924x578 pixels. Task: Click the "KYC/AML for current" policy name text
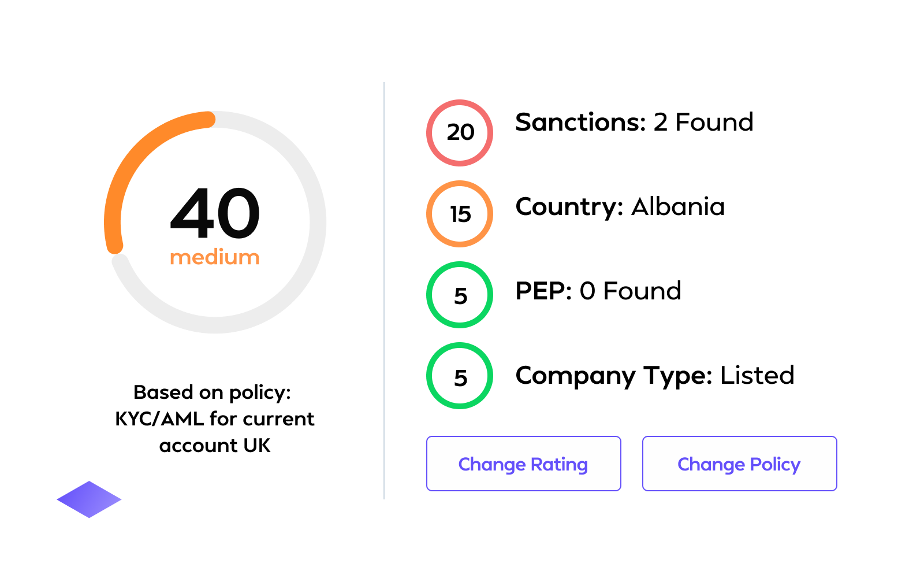click(215, 418)
